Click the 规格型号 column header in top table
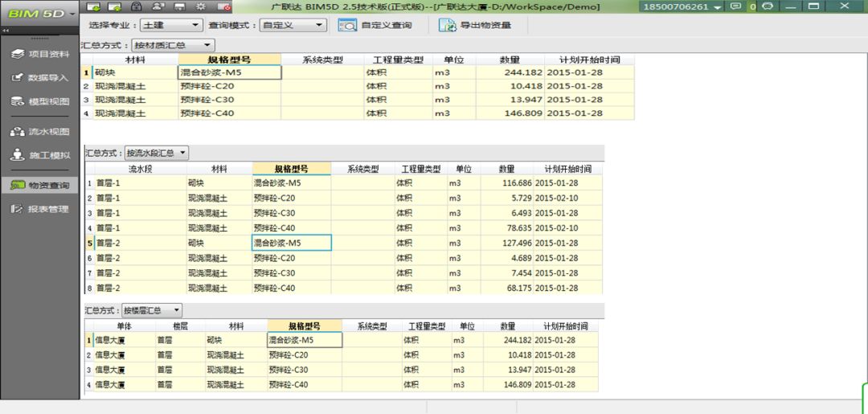The width and height of the screenshot is (868, 414). 230,60
